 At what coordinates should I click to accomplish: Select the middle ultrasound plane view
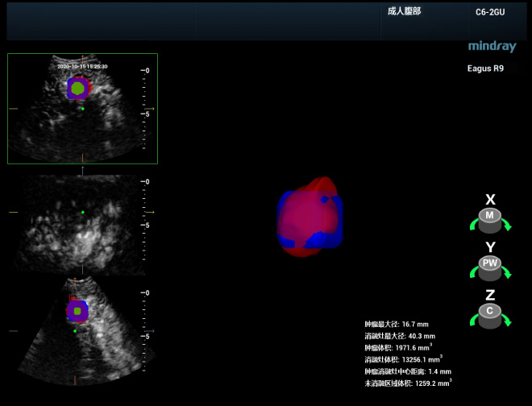82,224
